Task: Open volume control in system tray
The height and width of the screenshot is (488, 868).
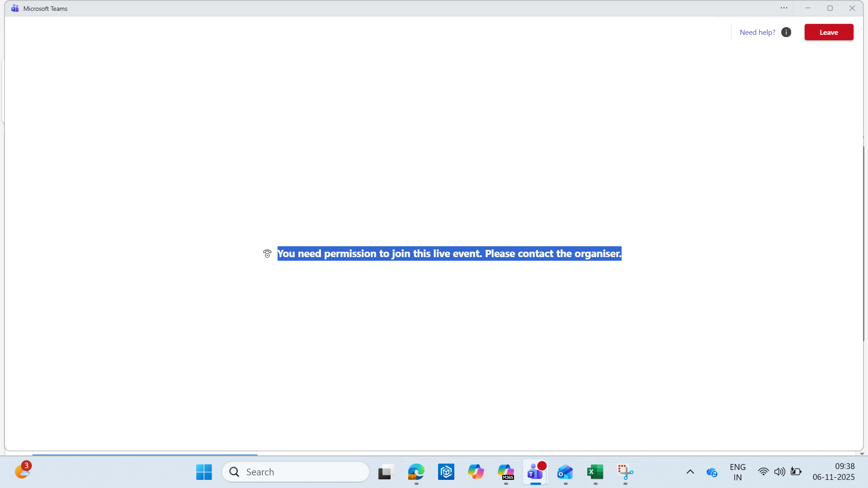Action: point(779,472)
